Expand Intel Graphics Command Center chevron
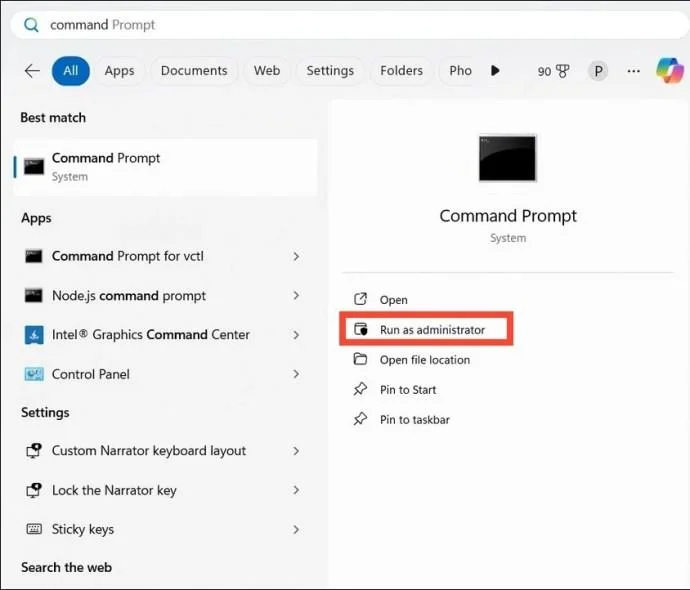 click(296, 335)
